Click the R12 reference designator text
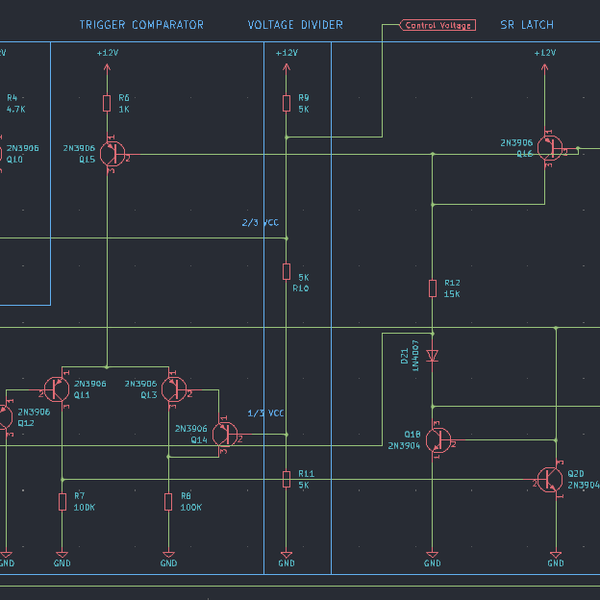The image size is (600, 600). pyautogui.click(x=452, y=283)
